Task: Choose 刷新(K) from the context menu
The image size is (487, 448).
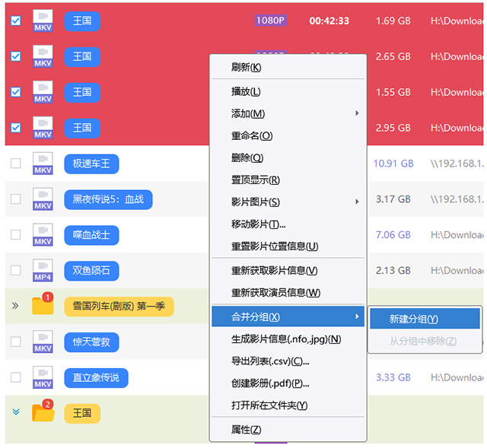Action: pos(288,67)
